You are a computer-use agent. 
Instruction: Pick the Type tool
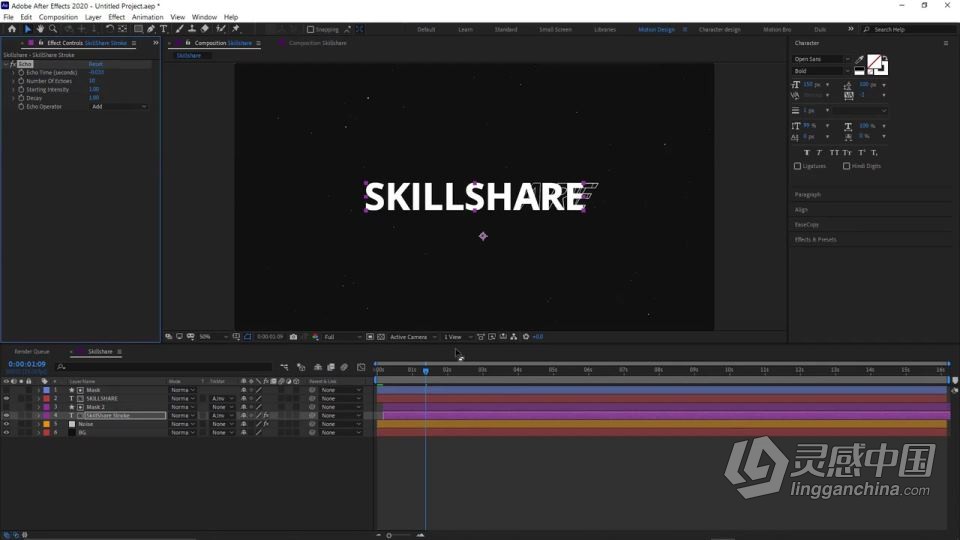coord(164,29)
